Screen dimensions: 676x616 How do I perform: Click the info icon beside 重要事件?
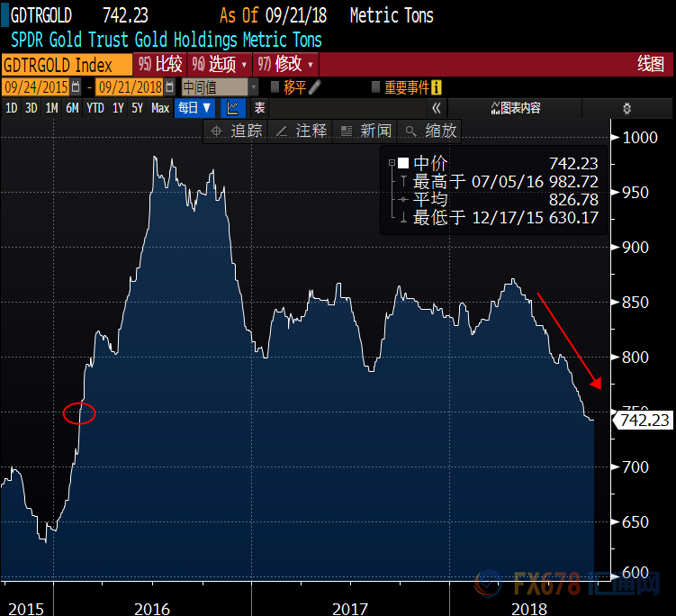pos(437,87)
